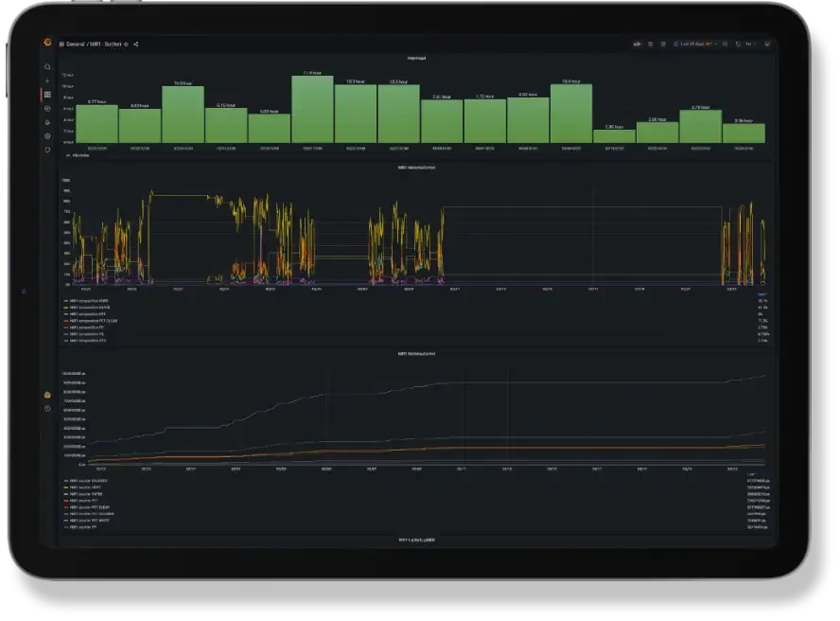The image size is (840, 621).
Task: Open the Server Admin shield icon
Action: [x=47, y=151]
